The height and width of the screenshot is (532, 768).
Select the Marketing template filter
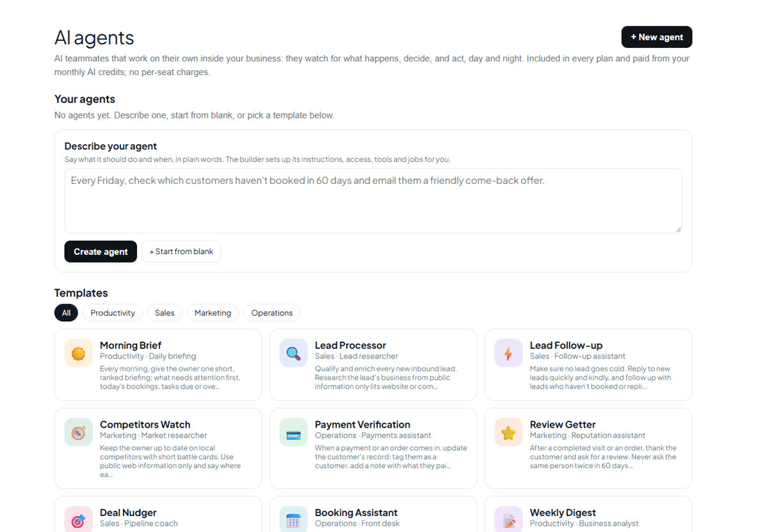click(212, 313)
